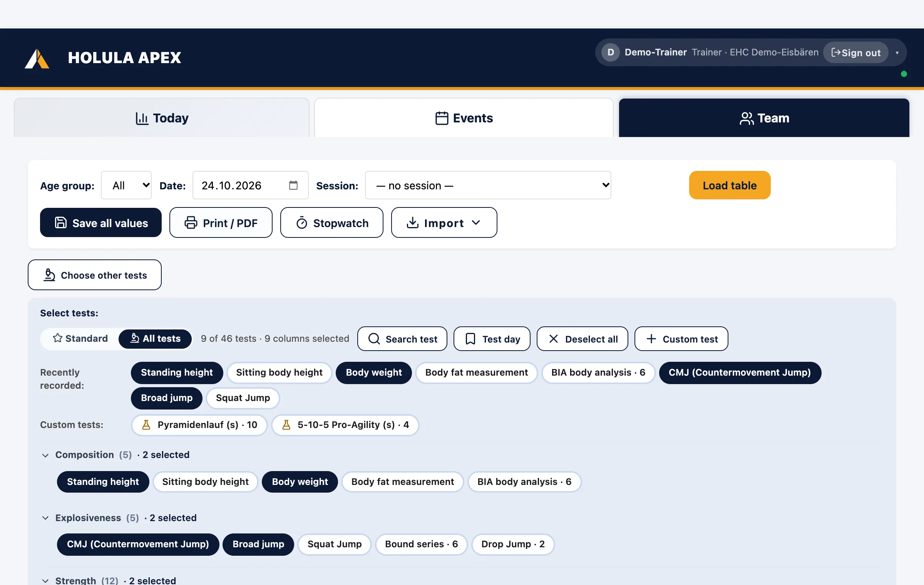Open the Stopwatch

332,223
